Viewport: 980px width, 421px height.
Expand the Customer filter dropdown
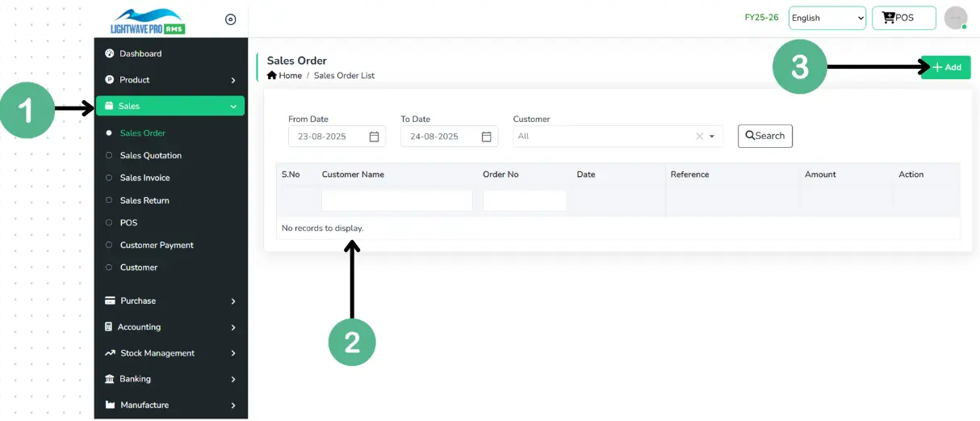click(x=712, y=137)
